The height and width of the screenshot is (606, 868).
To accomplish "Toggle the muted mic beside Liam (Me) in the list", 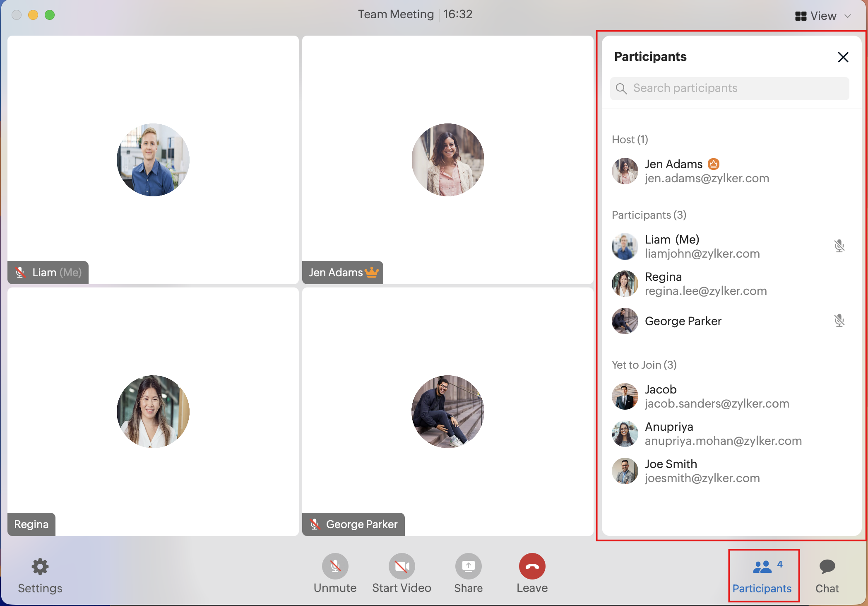I will click(839, 246).
